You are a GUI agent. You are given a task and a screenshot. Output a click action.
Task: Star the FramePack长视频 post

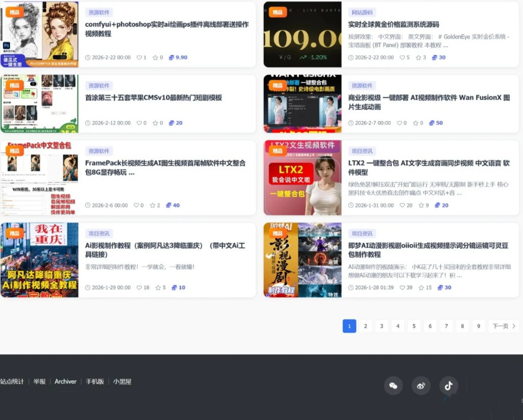point(152,205)
